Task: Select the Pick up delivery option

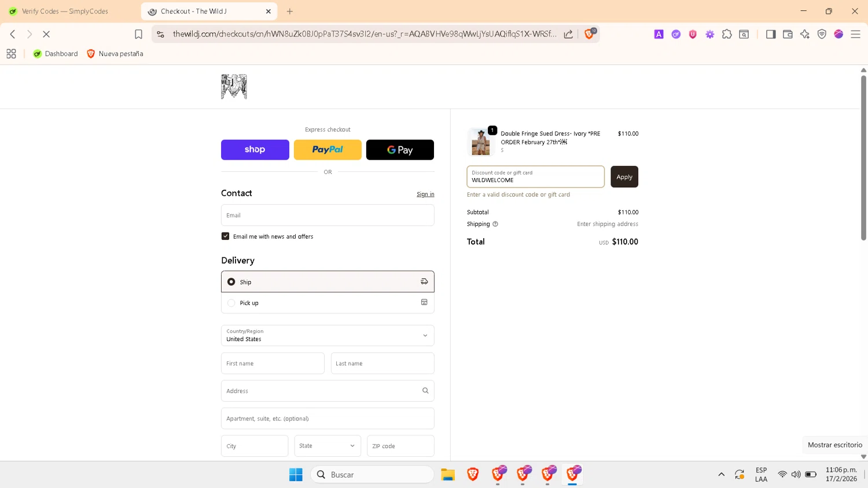Action: [328, 303]
